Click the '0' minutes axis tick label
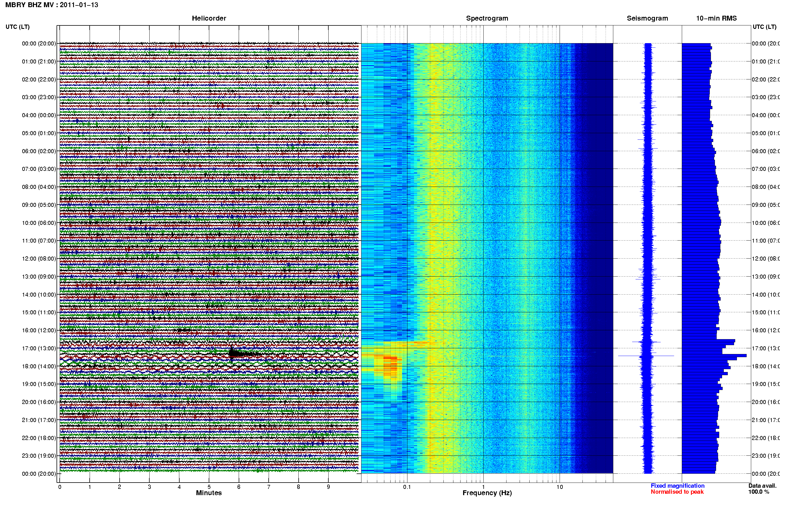 point(60,487)
